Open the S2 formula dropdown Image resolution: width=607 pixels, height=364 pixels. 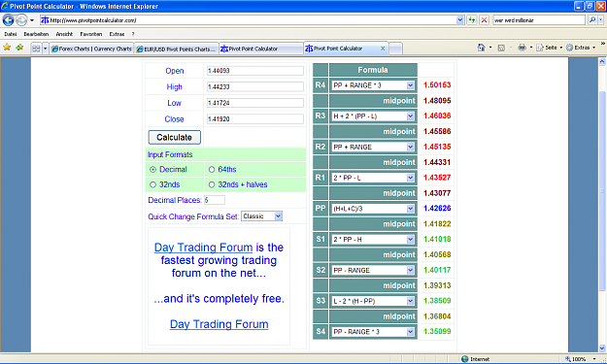pos(373,270)
